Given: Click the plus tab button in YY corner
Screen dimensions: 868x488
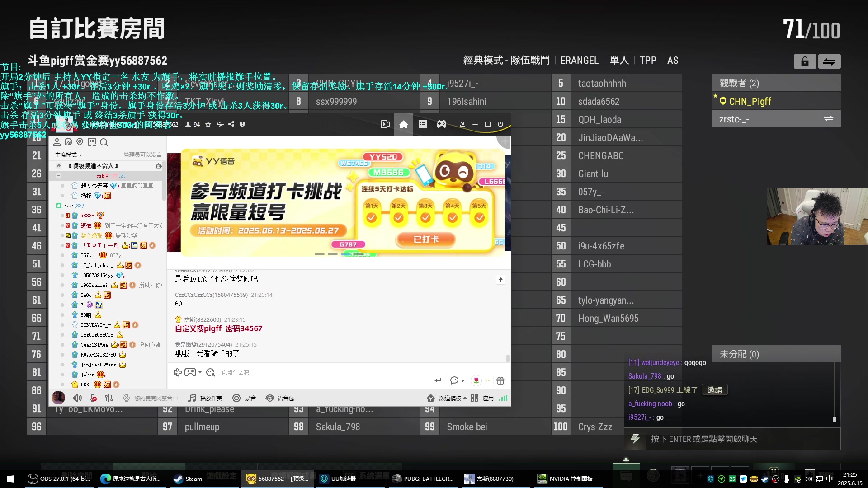Looking at the screenshot, I should (505, 142).
